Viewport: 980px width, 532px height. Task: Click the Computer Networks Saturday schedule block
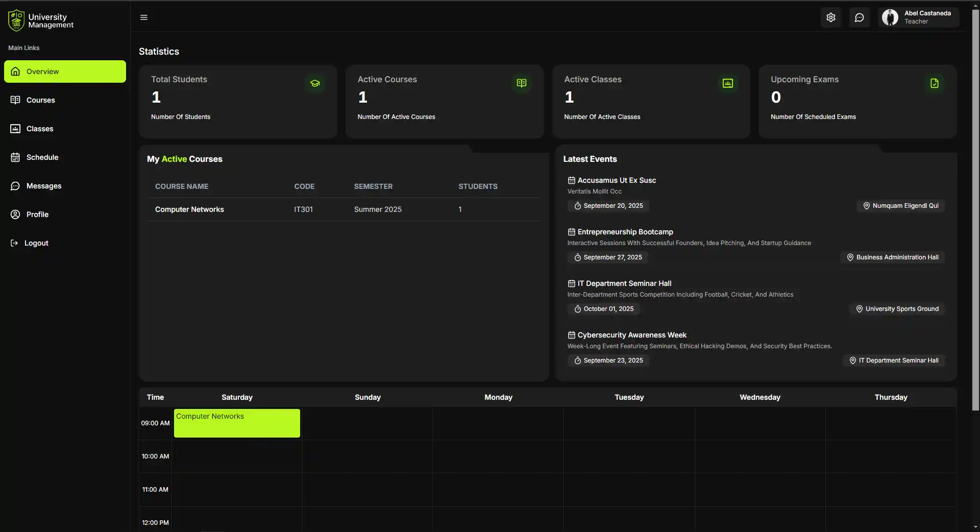(237, 423)
